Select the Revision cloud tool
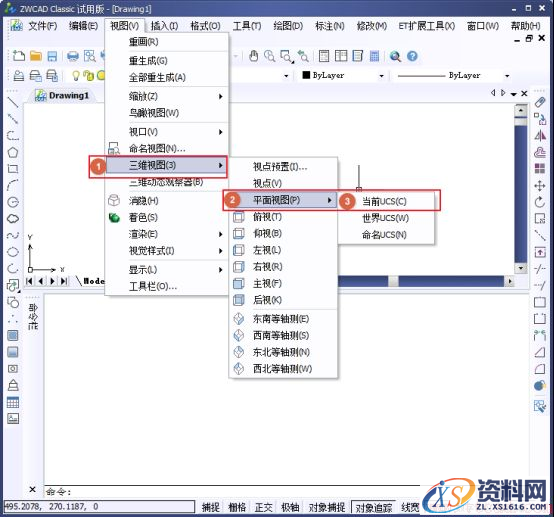Screen dimensions: 554x517 coord(13,219)
